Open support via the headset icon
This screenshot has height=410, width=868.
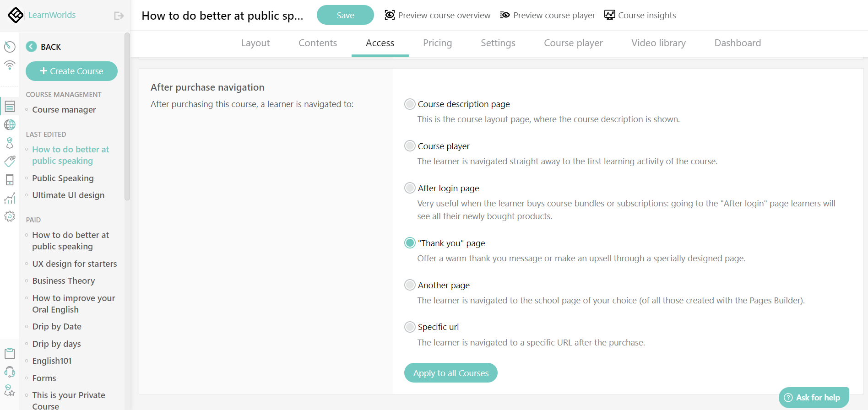tap(10, 372)
